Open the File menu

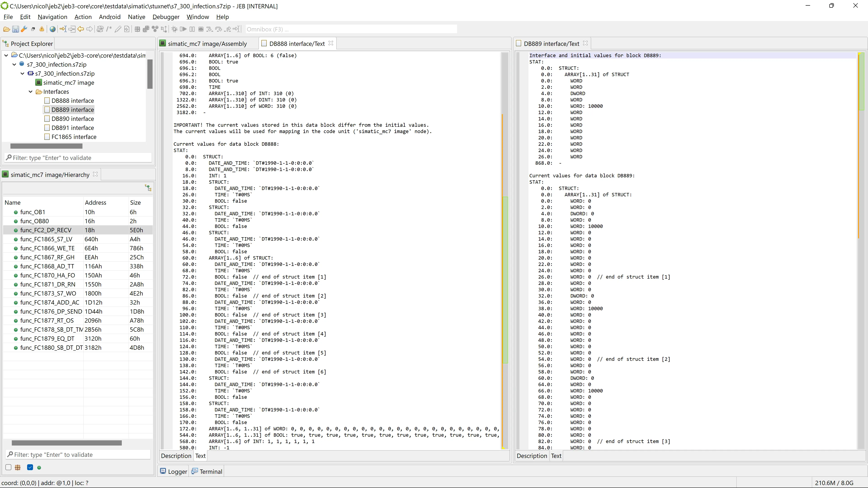click(x=8, y=17)
